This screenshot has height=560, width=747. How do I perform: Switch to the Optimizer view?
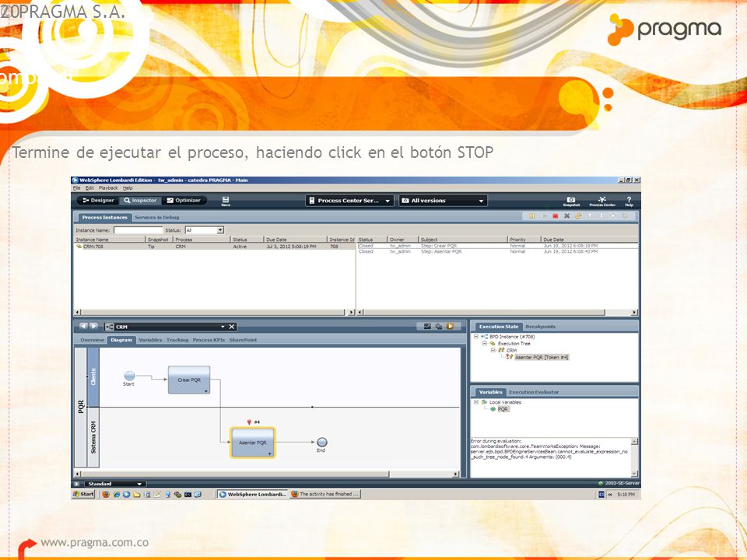(184, 201)
